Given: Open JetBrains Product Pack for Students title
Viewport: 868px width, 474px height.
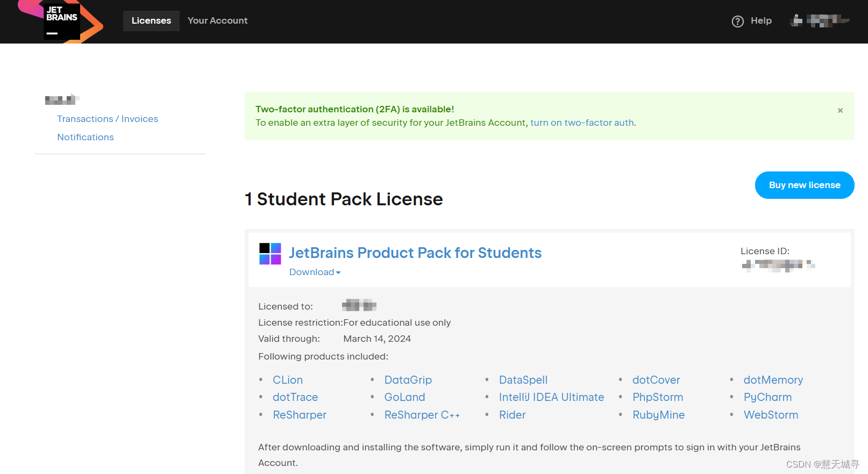Looking at the screenshot, I should click(415, 253).
